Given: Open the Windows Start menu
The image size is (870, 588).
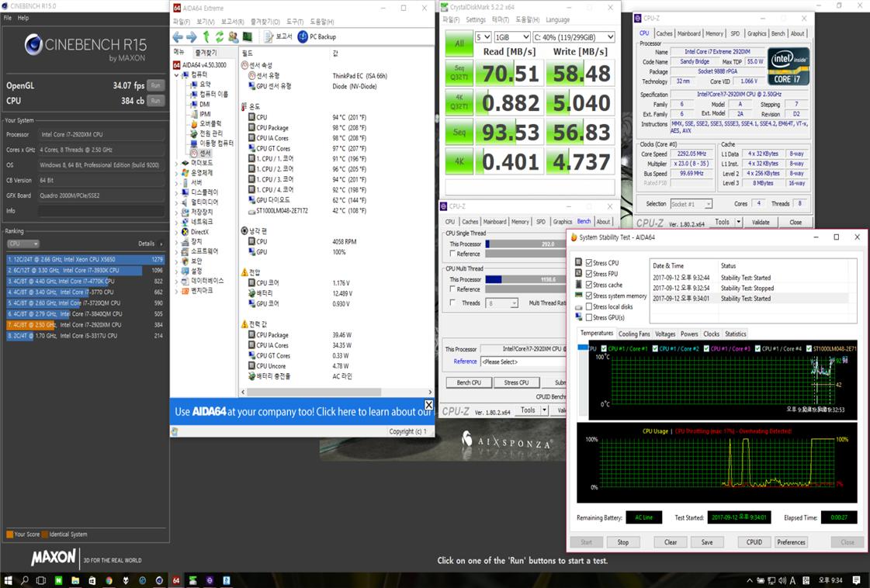Looking at the screenshot, I should coord(9,581).
